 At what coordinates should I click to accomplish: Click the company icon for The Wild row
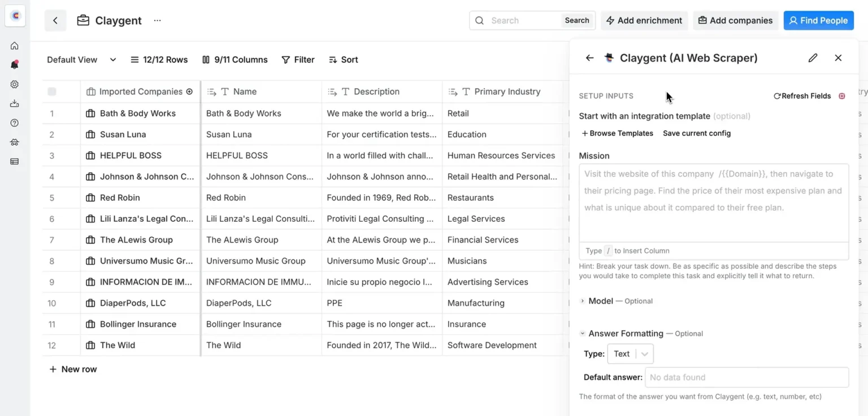tap(90, 345)
